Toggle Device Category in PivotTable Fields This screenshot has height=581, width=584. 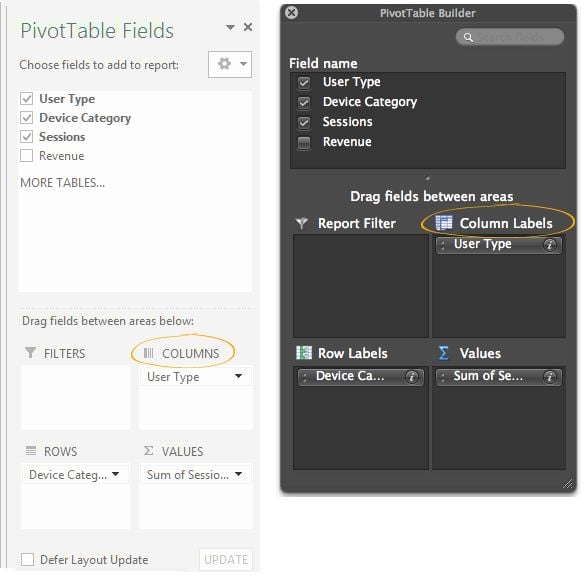[x=26, y=118]
